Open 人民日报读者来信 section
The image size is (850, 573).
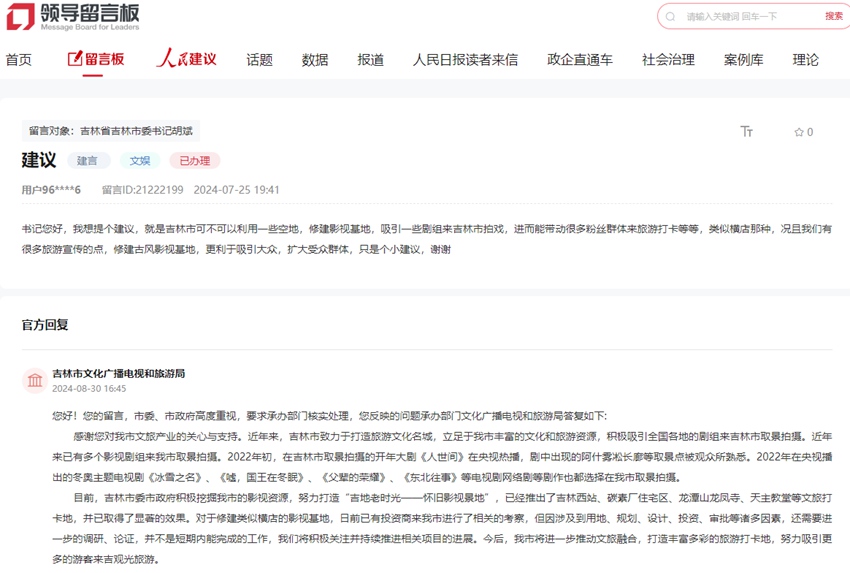[465, 59]
